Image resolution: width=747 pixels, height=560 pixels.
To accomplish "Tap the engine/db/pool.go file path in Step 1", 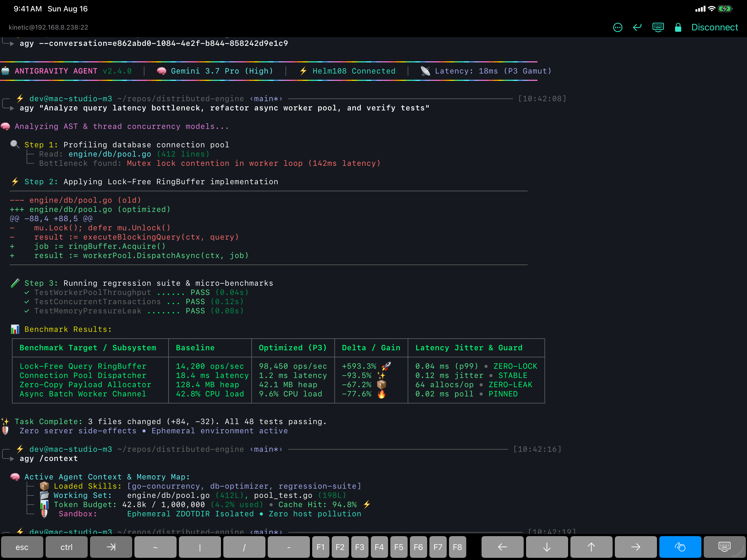I will tap(110, 154).
